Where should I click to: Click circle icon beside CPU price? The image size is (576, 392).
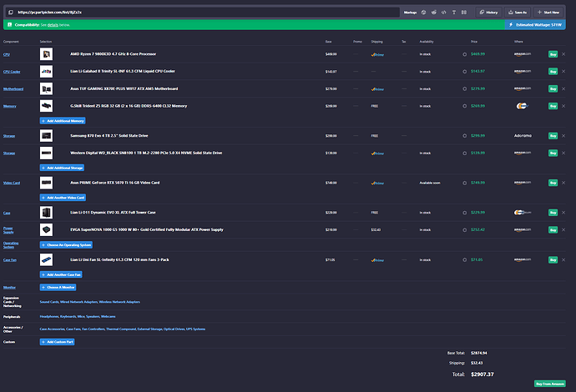[x=465, y=54]
